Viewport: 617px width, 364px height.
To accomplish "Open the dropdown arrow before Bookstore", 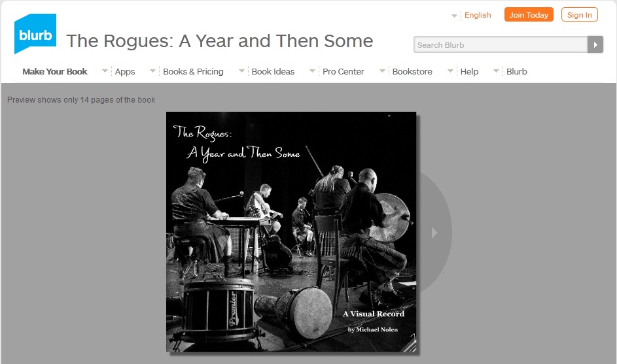I will click(x=382, y=71).
